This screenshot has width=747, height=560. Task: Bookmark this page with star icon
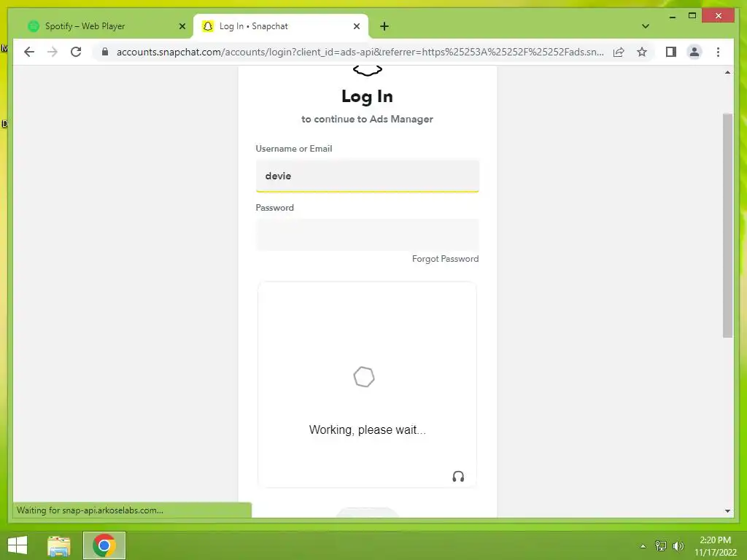[642, 52]
